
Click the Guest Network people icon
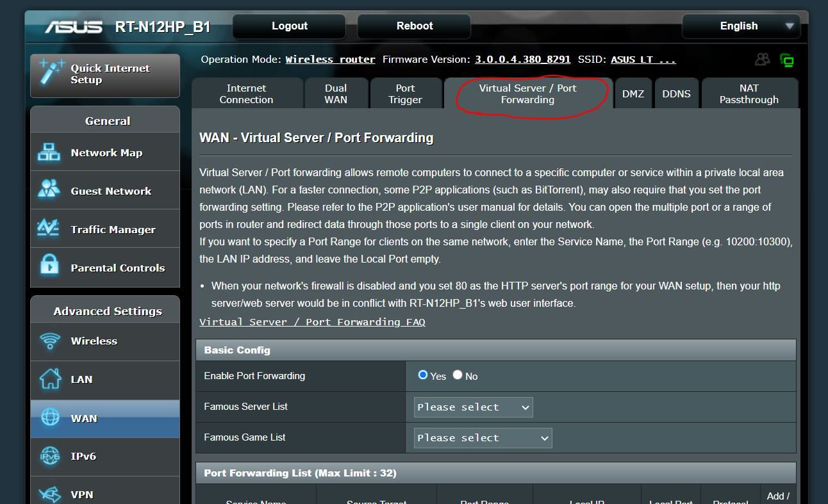[x=49, y=190]
